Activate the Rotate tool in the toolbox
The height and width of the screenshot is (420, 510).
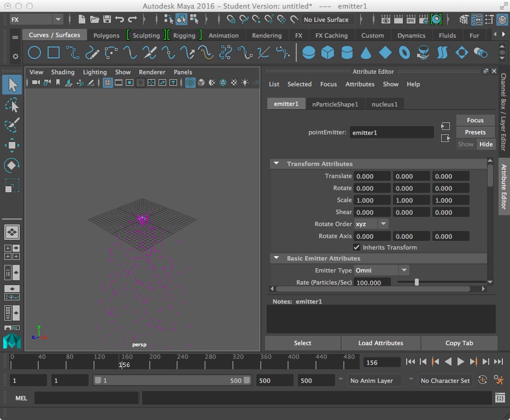12,165
